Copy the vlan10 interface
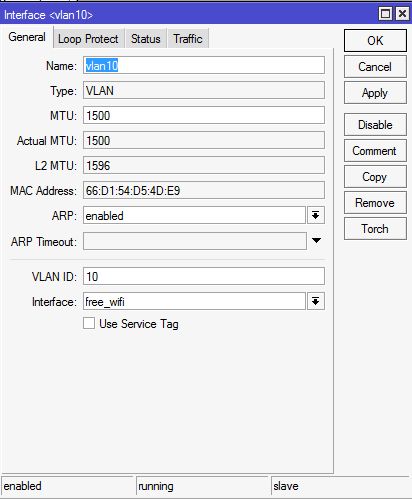Screen dimensions: 412x499 click(375, 177)
